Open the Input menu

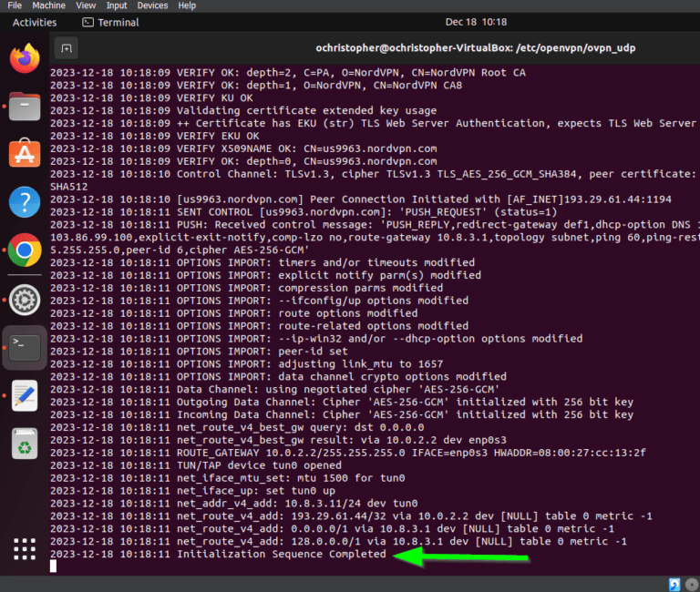tap(117, 5)
